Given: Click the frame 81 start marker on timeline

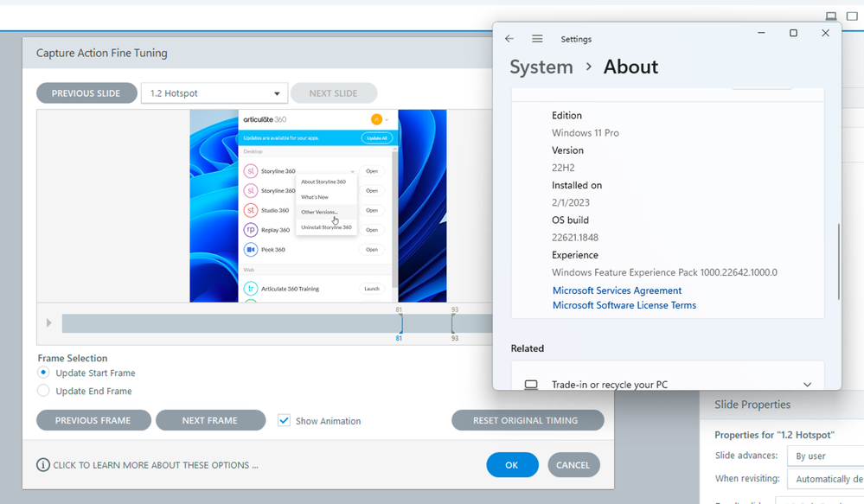Looking at the screenshot, I should [x=400, y=323].
